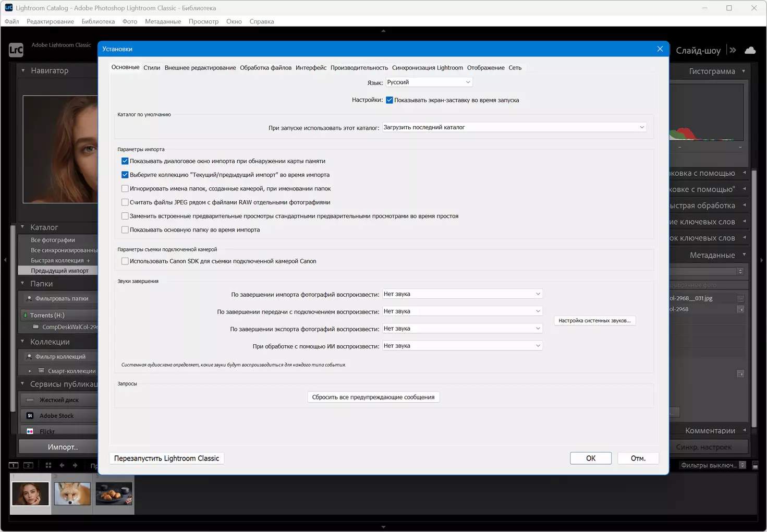The width and height of the screenshot is (767, 532).
Task: Open the Метаданные menu in the menu bar
Action: click(x=163, y=21)
